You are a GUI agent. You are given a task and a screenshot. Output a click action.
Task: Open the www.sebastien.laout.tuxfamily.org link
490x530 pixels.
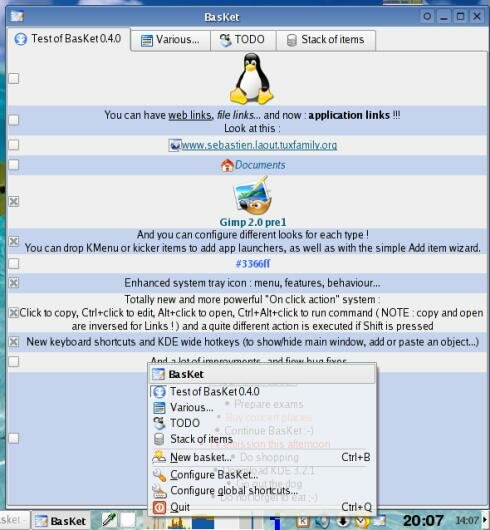click(x=259, y=145)
